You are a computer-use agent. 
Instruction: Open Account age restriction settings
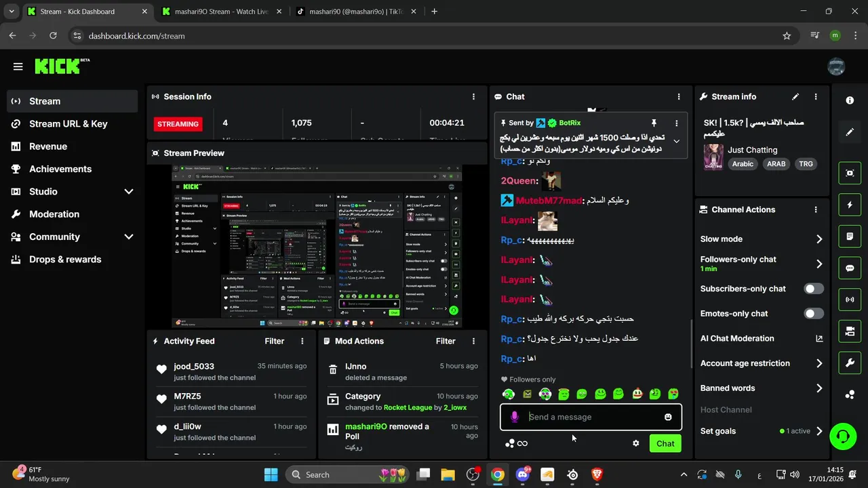(762, 363)
